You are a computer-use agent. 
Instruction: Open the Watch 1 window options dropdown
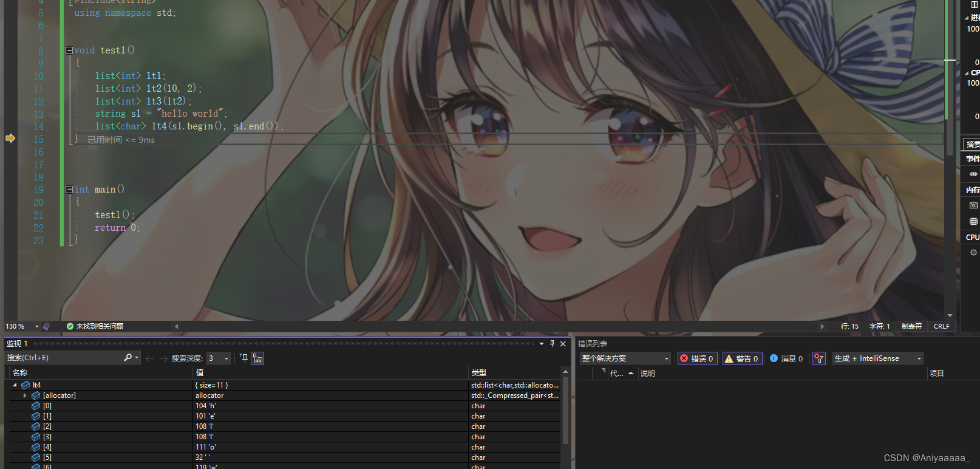542,344
